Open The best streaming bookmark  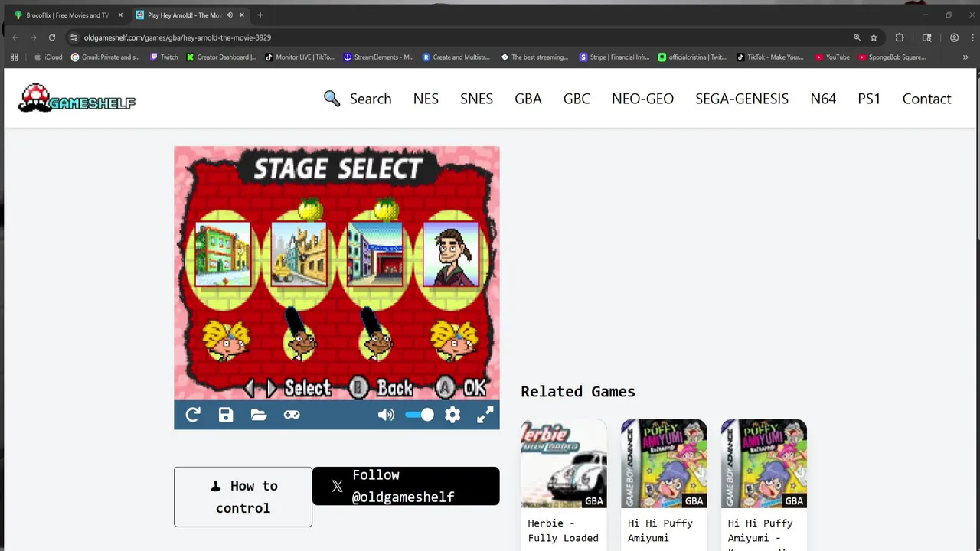pyautogui.click(x=534, y=57)
